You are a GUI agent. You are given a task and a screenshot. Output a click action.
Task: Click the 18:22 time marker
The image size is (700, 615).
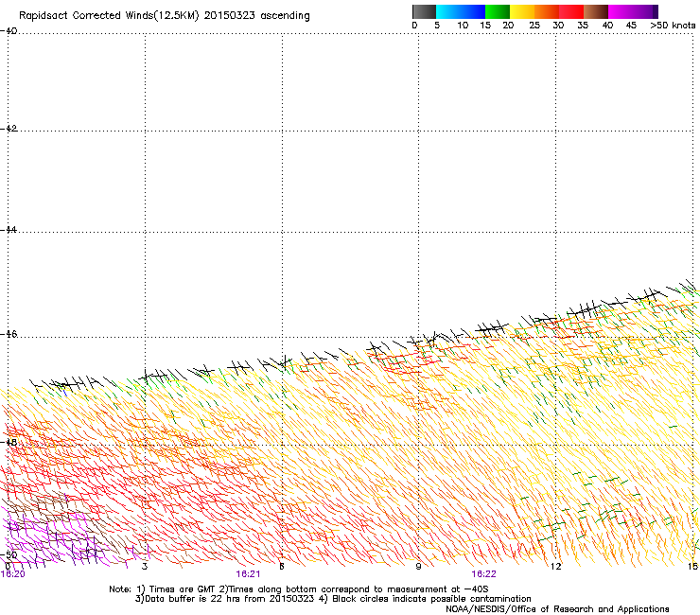pyautogui.click(x=484, y=574)
